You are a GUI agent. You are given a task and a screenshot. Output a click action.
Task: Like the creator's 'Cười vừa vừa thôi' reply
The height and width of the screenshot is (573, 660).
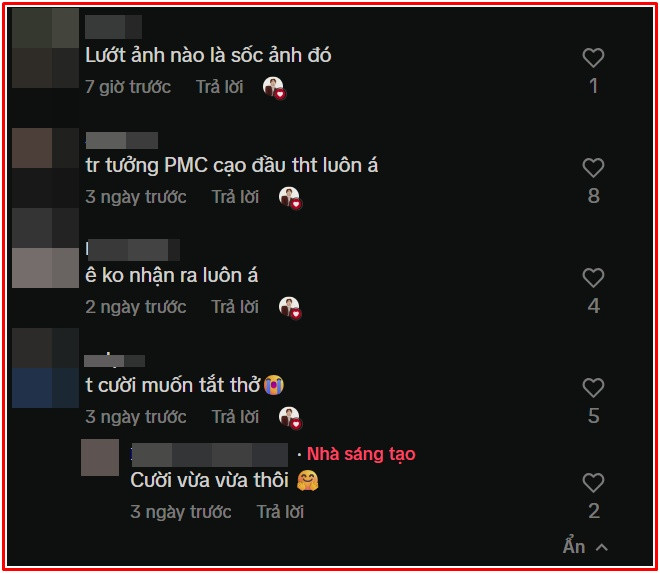(593, 482)
